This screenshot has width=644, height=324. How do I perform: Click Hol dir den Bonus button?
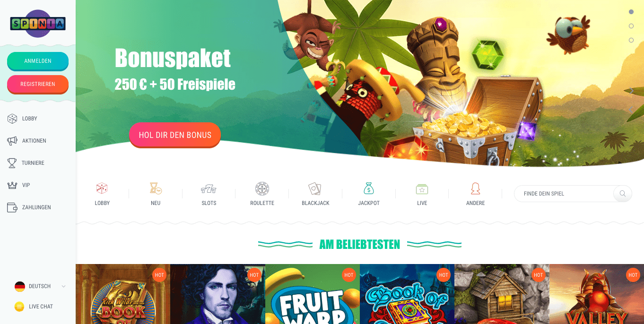tap(175, 135)
